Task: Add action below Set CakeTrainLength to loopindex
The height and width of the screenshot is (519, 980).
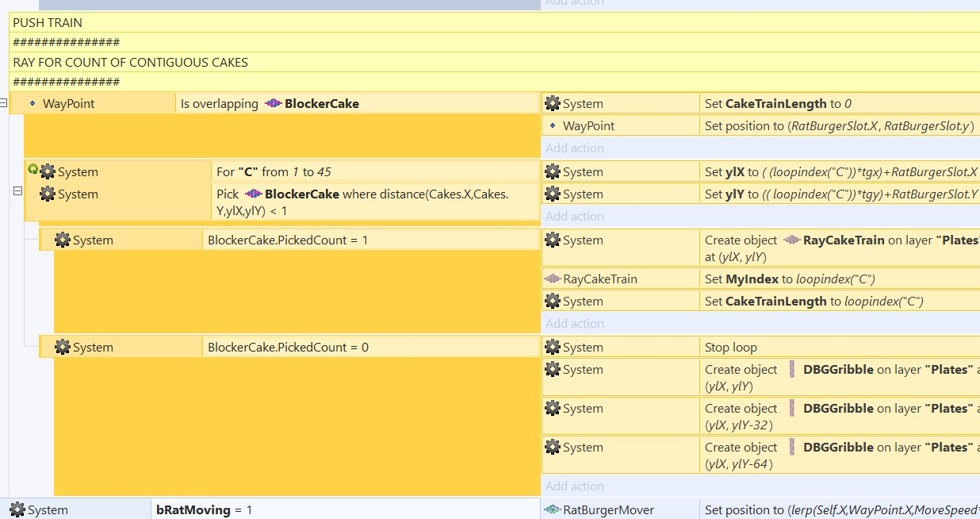Action: pos(575,323)
